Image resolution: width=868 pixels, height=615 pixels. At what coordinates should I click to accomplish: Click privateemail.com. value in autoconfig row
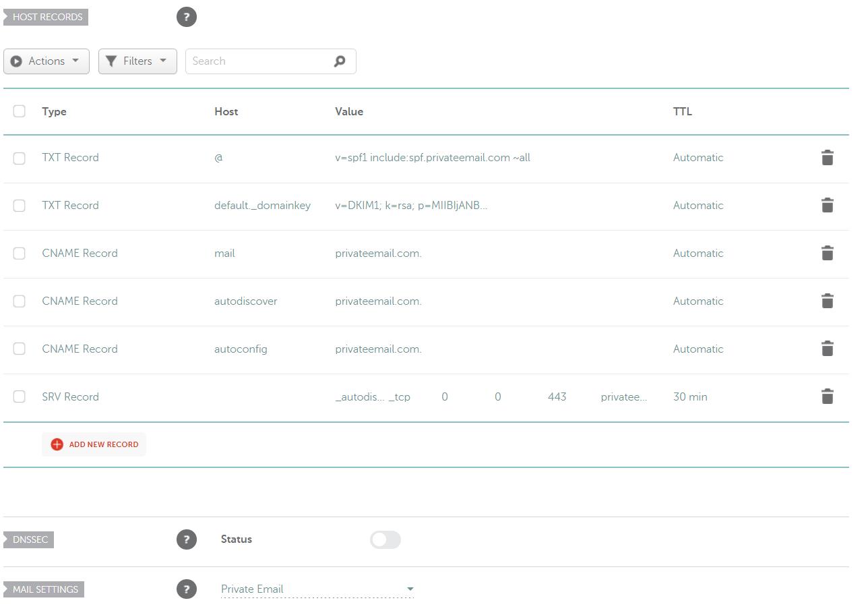tap(378, 349)
